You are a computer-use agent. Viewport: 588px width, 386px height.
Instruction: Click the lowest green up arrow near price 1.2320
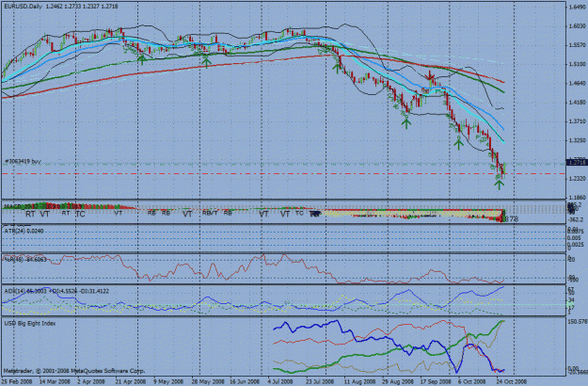(x=499, y=185)
